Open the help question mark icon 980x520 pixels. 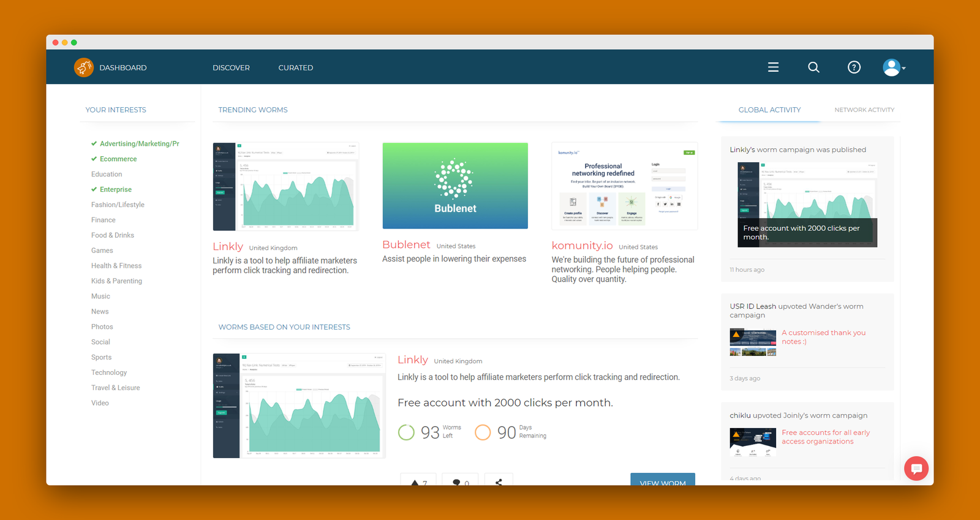click(x=854, y=67)
